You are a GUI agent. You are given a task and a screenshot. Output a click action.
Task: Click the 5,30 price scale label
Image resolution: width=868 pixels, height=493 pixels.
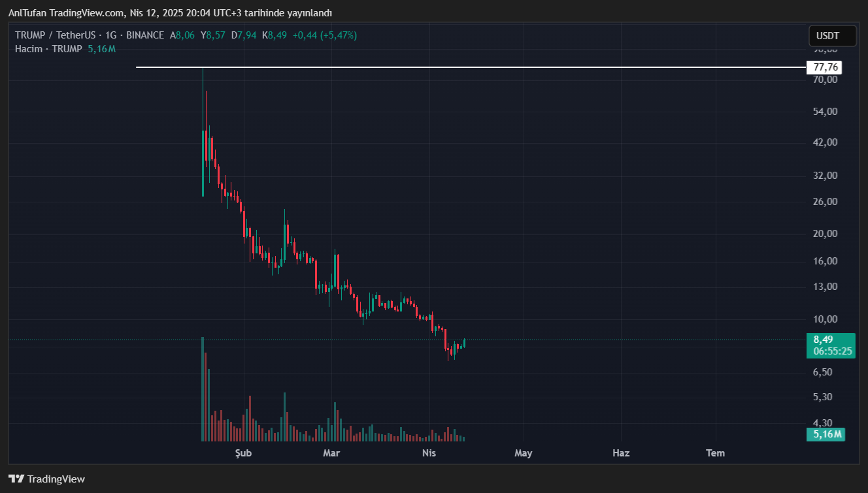823,397
